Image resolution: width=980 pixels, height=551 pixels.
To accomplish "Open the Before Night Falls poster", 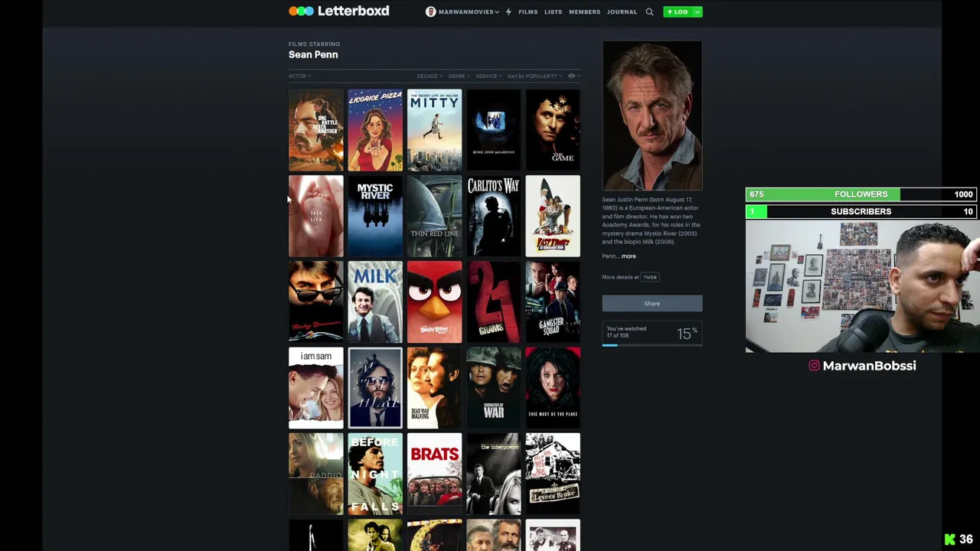I will [x=375, y=474].
